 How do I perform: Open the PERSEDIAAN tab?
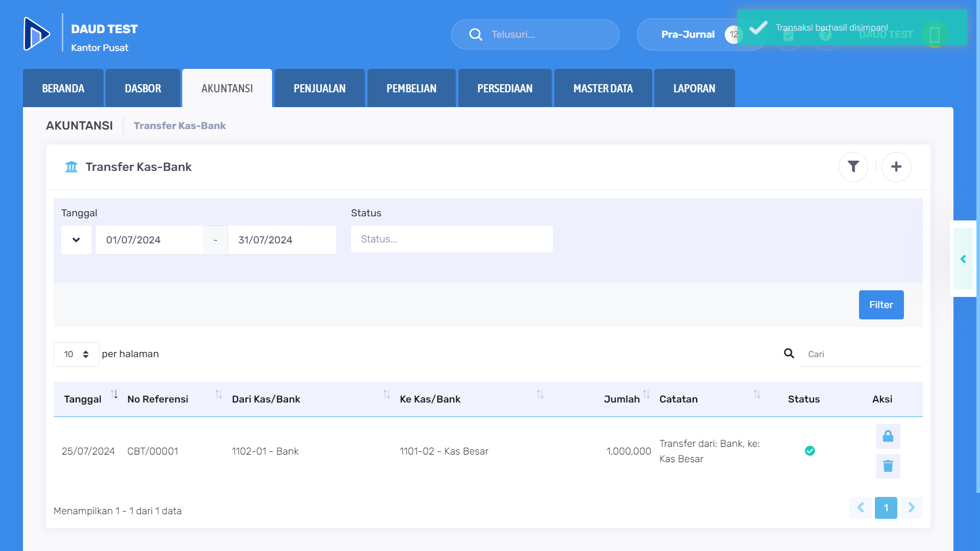pos(505,88)
